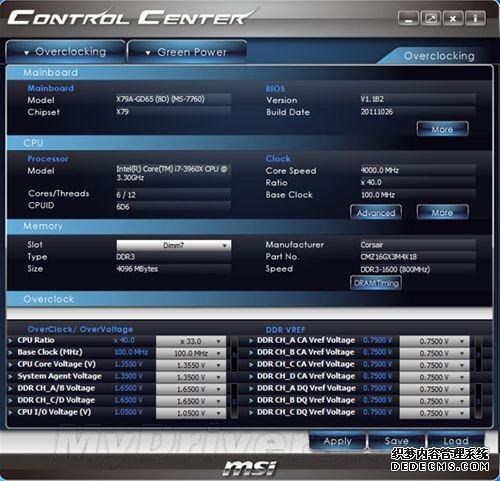The image size is (500, 481).
Task: Click the Mainboard section header
Action: click(249, 73)
